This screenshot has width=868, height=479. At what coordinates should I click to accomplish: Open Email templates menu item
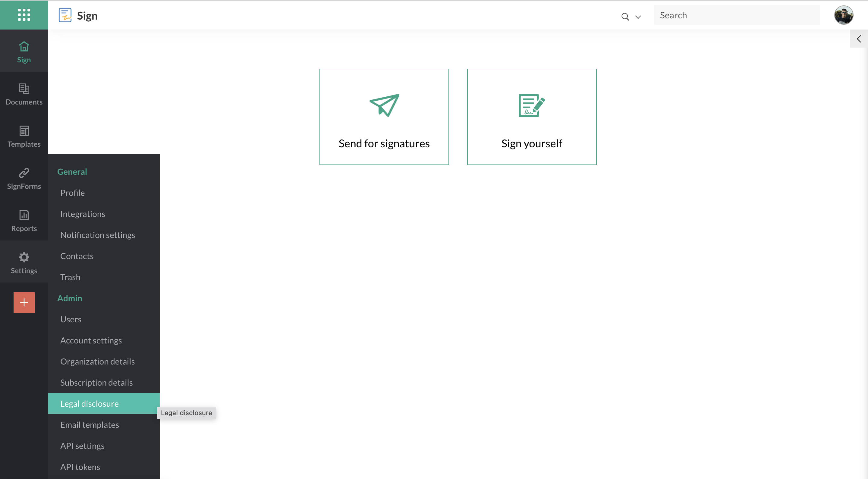tap(89, 424)
